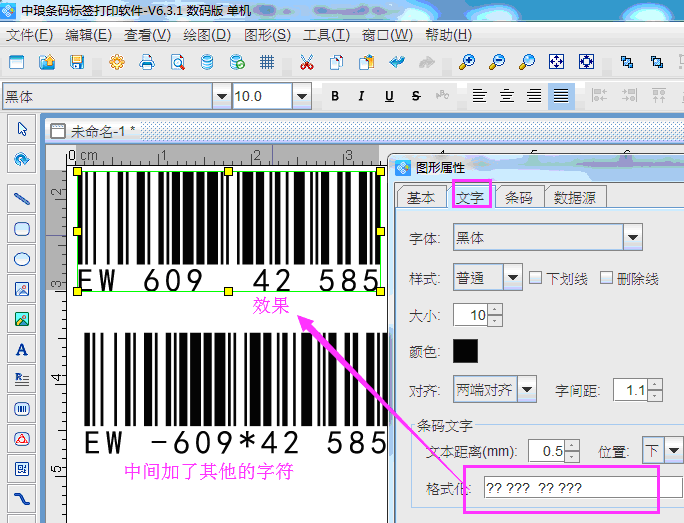Expand the toolbar font size dropdown
This screenshot has height=523, width=684.
(x=302, y=96)
